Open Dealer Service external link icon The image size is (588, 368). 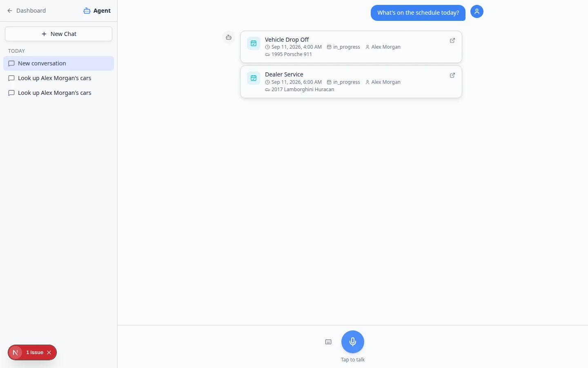pos(452,75)
